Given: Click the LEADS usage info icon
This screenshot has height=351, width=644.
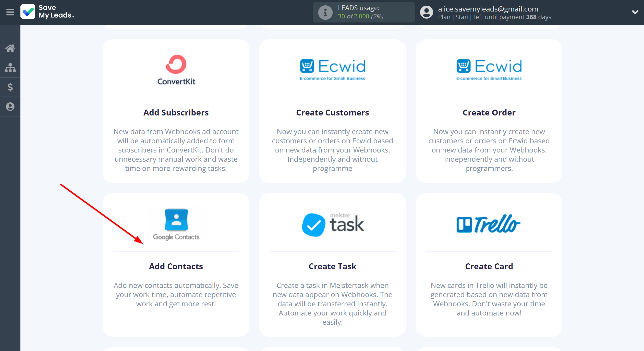Looking at the screenshot, I should point(325,12).
